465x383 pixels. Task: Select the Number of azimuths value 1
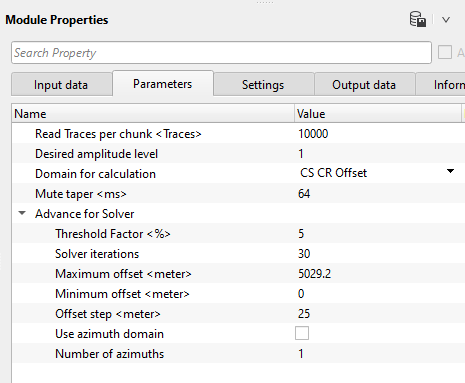[x=301, y=354]
